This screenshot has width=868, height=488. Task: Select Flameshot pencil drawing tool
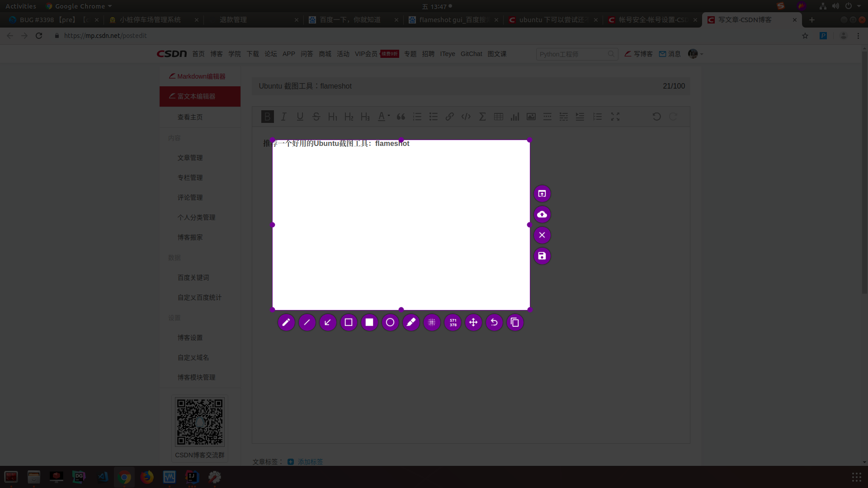tap(286, 322)
